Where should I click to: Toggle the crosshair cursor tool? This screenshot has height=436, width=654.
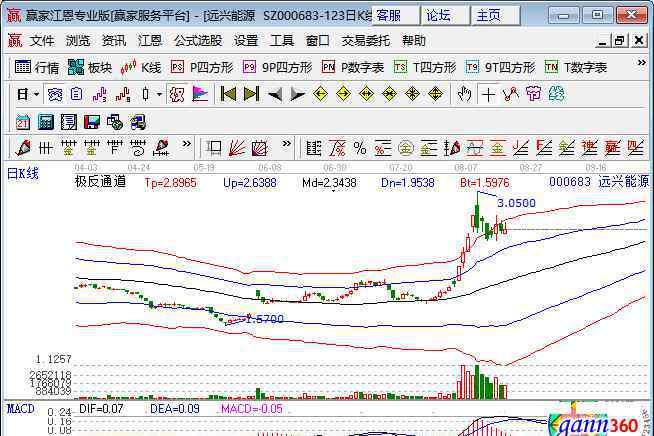488,95
